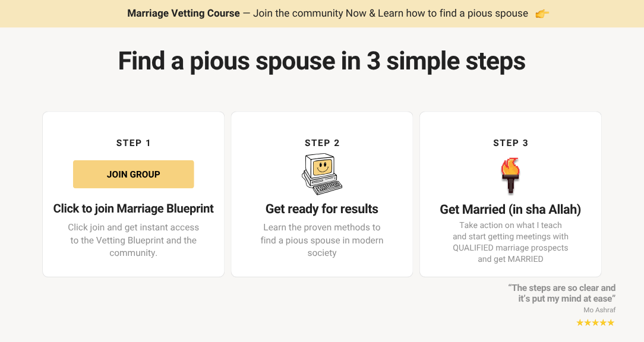The image size is (644, 342).
Task: Select the STEP 2 label
Action: pos(321,143)
